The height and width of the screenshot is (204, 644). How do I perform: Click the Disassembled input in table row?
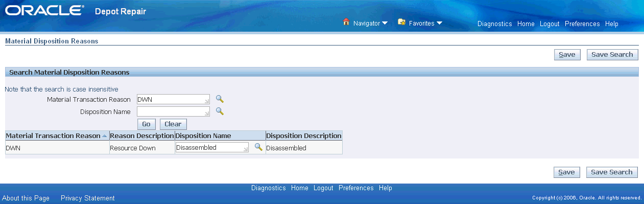(212, 148)
